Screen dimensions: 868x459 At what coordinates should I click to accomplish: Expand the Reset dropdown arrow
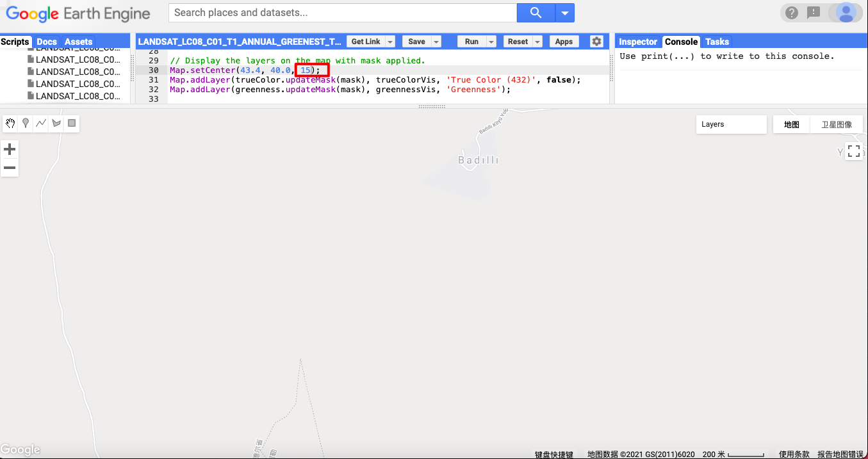pos(537,42)
